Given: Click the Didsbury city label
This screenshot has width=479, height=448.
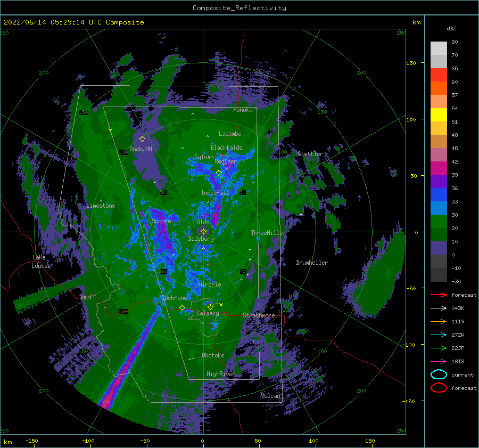Looking at the screenshot, I should click(201, 239).
